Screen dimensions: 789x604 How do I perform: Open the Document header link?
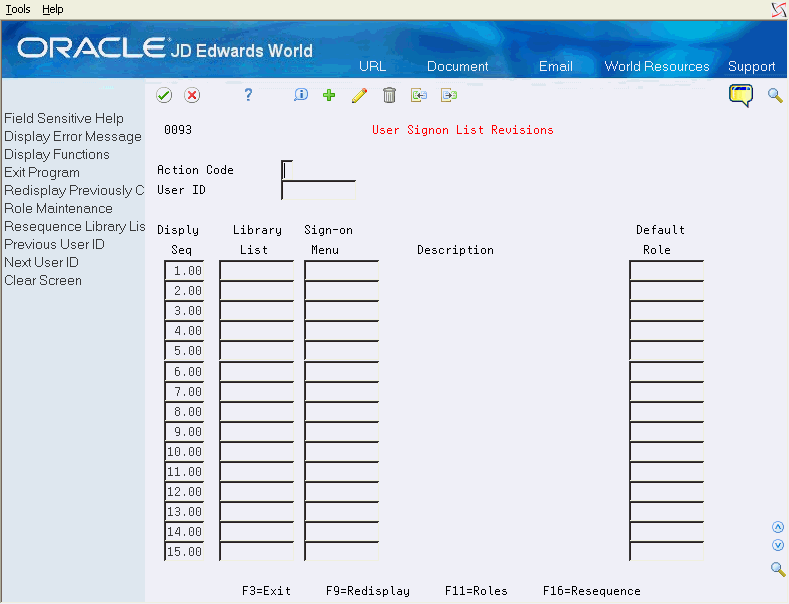click(457, 66)
